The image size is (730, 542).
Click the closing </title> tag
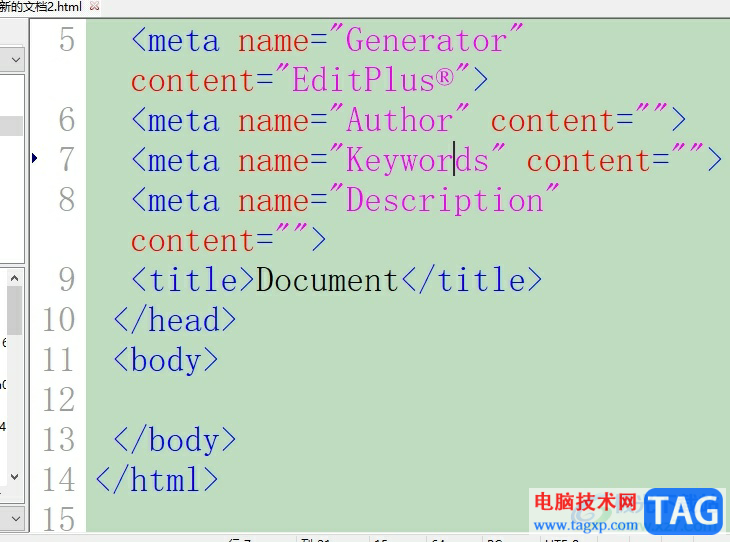(471, 280)
